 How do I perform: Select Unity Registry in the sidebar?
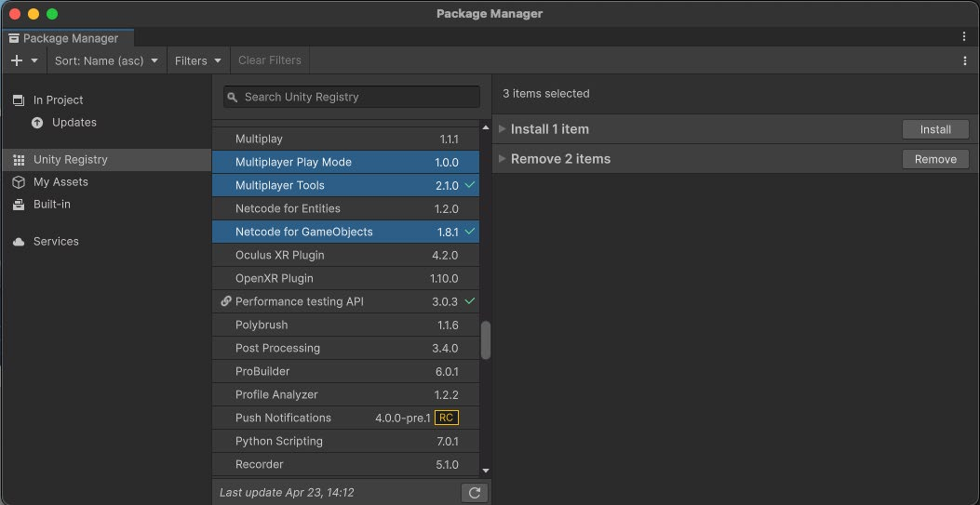(x=106, y=160)
